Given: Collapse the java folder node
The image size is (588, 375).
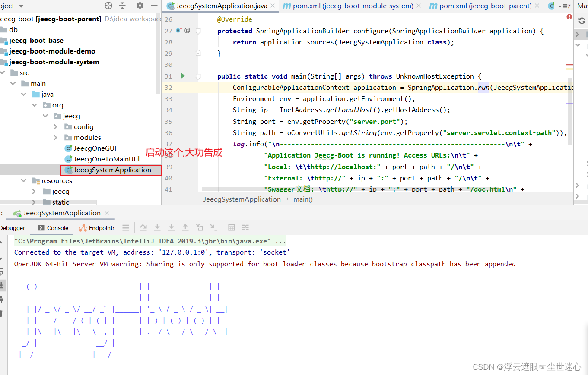Looking at the screenshot, I should click(x=24, y=95).
